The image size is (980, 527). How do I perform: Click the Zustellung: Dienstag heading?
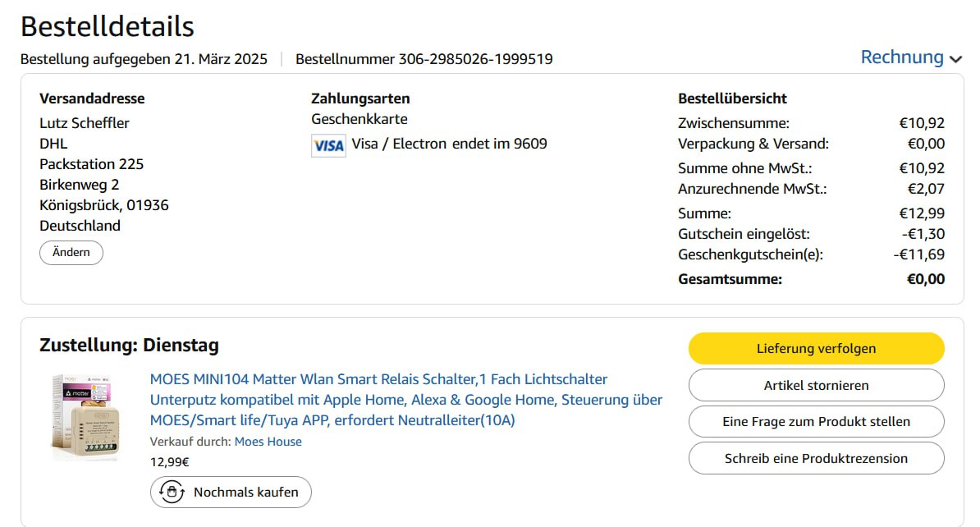coord(129,346)
